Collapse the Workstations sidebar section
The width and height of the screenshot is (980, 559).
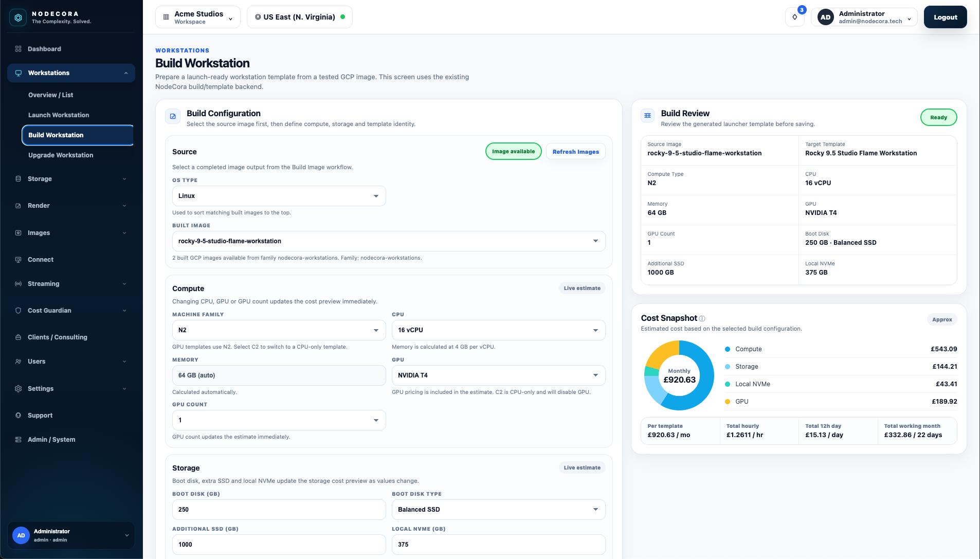(x=126, y=73)
